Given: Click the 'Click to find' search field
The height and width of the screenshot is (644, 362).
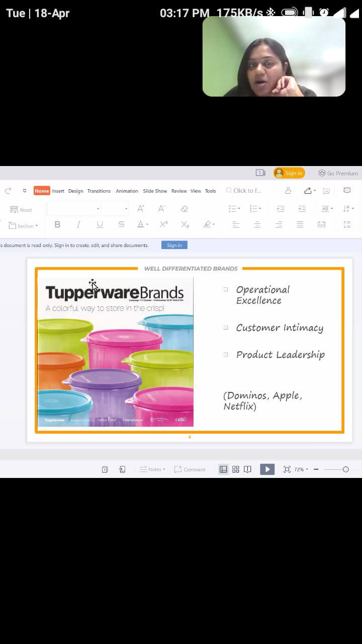Looking at the screenshot, I should pyautogui.click(x=244, y=191).
